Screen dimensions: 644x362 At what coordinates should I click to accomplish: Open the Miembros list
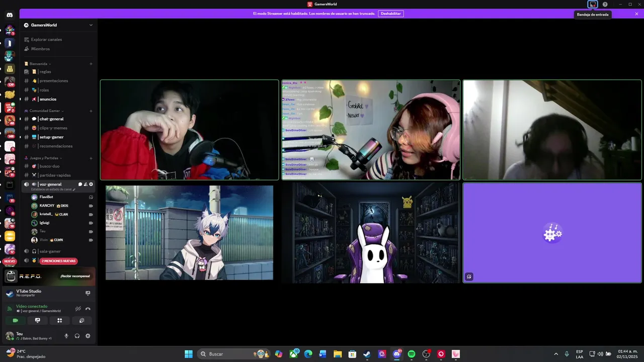pos(58,49)
